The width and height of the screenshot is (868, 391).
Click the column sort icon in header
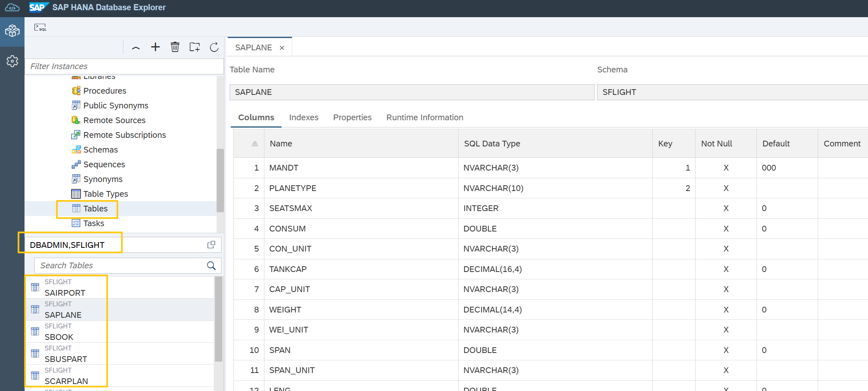pyautogui.click(x=255, y=144)
